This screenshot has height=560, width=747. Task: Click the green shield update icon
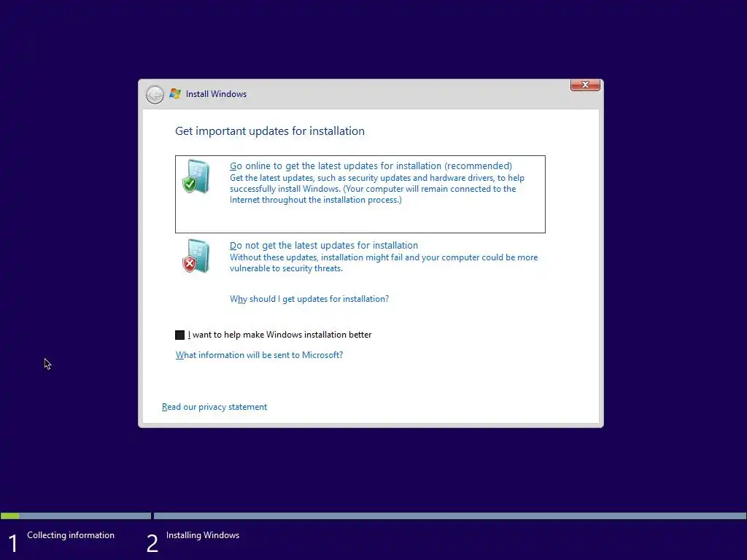point(196,176)
